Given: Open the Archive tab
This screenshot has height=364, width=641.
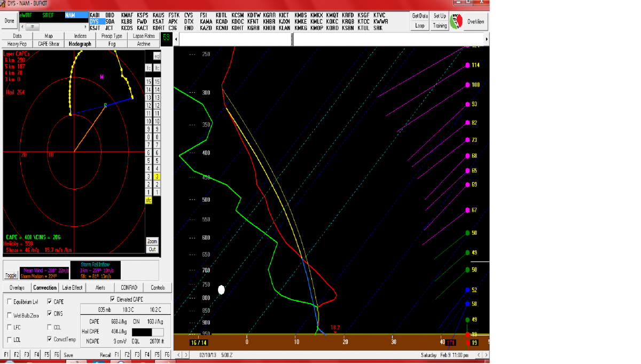Looking at the screenshot, I should tap(143, 44).
